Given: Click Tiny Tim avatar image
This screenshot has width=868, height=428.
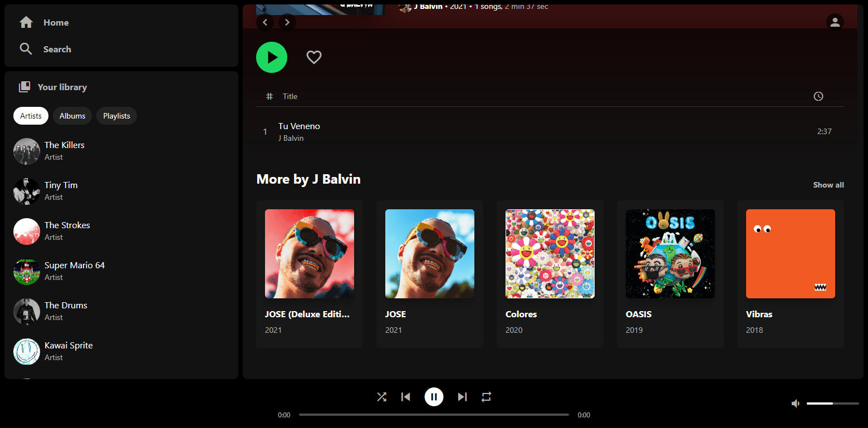Looking at the screenshot, I should (27, 191).
